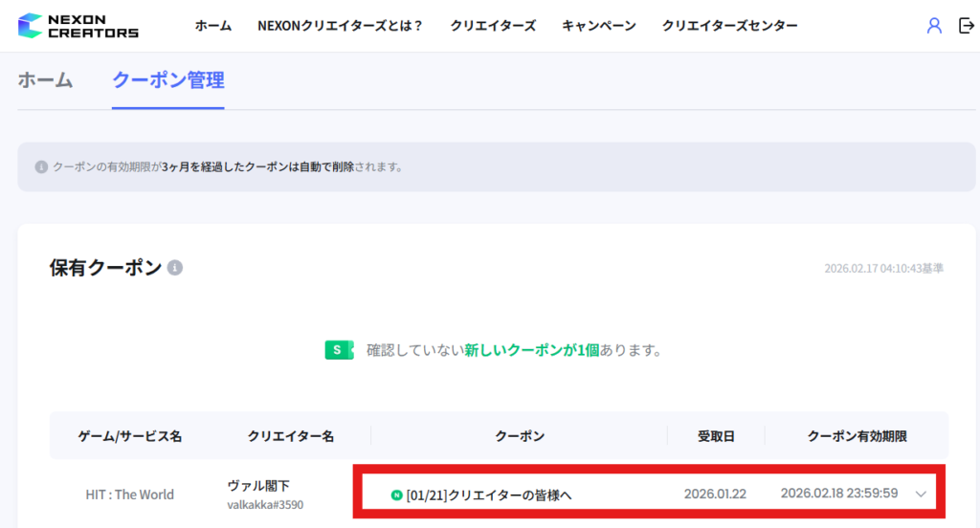Viewport: 980px width, 528px height.
Task: Click info icon beside 保有クーポン heading
Action: pyautogui.click(x=175, y=269)
